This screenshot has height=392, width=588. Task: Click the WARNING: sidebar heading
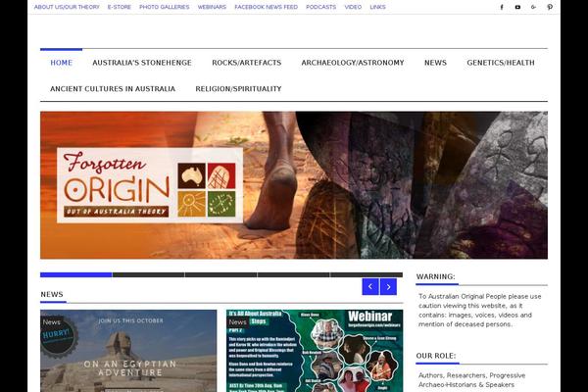435,276
